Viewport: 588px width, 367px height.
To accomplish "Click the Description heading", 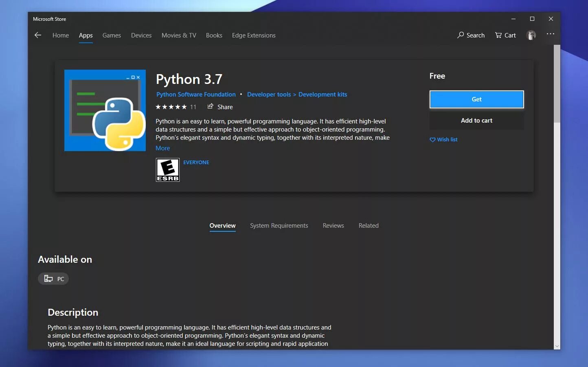I will [73, 312].
